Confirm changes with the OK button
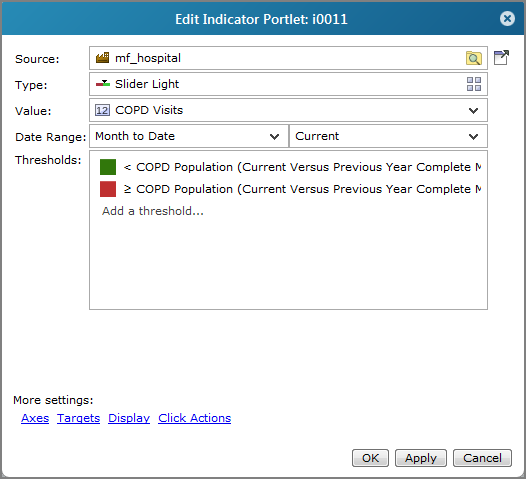Image resolution: width=526 pixels, height=479 pixels. [370, 458]
